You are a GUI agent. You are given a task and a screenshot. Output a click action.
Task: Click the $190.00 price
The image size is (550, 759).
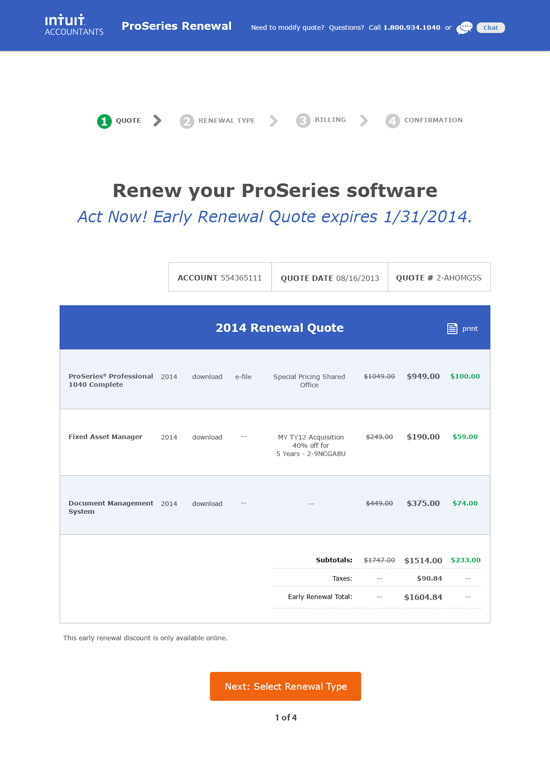[423, 437]
